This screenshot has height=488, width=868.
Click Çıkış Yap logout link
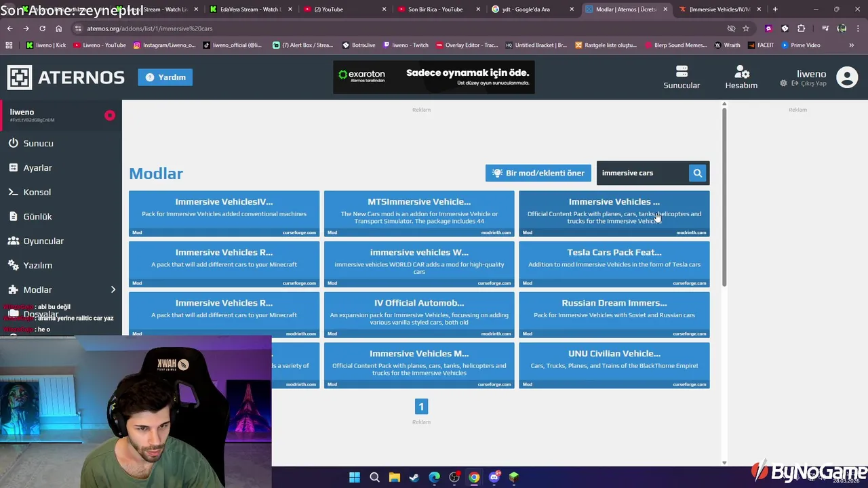tap(809, 83)
